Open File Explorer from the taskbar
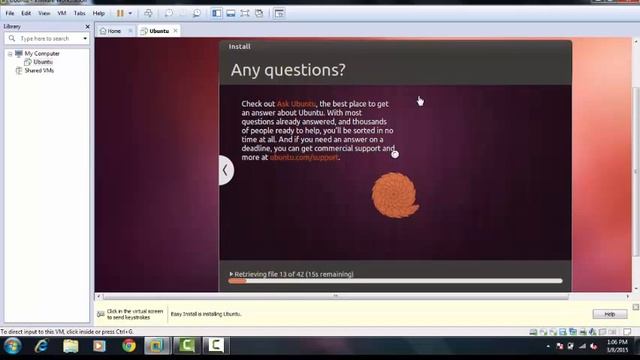640x360 pixels. [x=71, y=346]
